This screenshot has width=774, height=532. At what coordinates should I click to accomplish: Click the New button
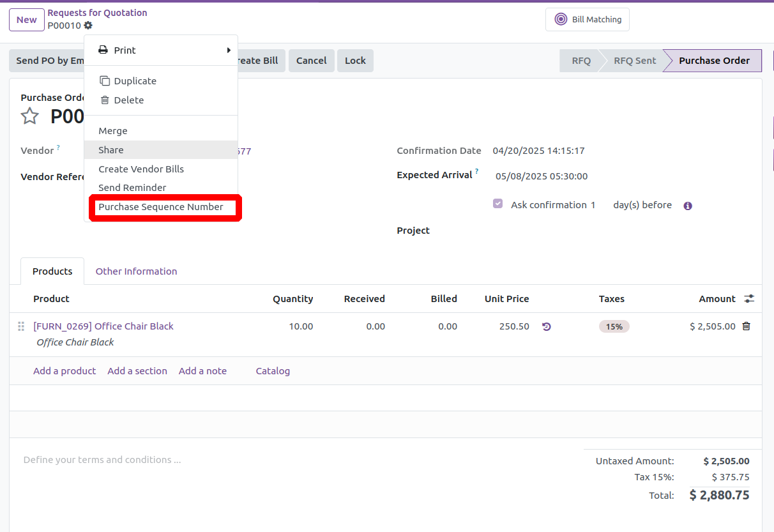(27, 20)
